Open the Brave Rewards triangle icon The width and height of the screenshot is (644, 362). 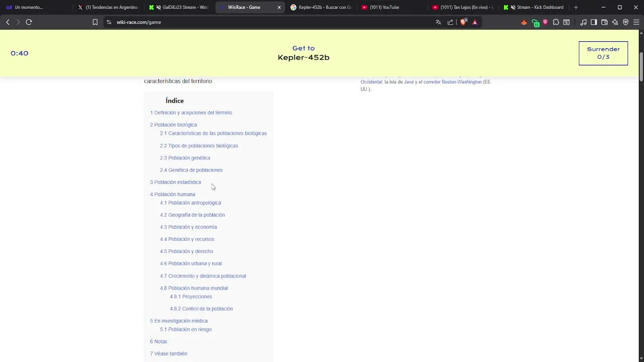click(x=474, y=22)
